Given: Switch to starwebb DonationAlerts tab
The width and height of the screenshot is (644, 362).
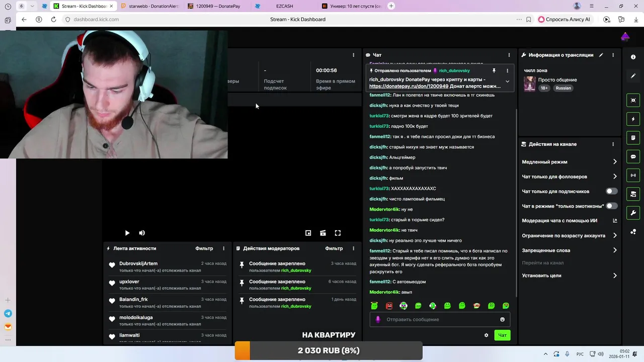Looking at the screenshot, I should pos(150,6).
